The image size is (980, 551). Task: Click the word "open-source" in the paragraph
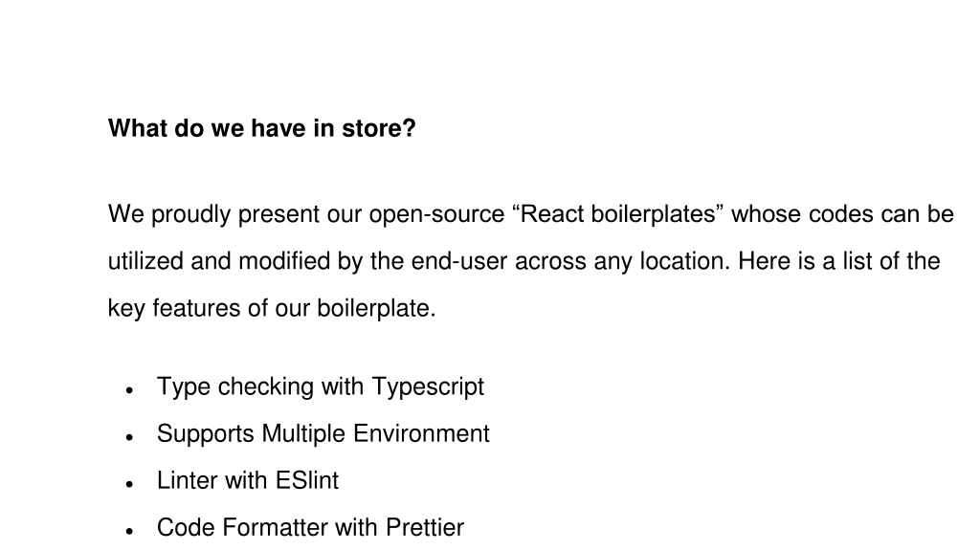436,215
